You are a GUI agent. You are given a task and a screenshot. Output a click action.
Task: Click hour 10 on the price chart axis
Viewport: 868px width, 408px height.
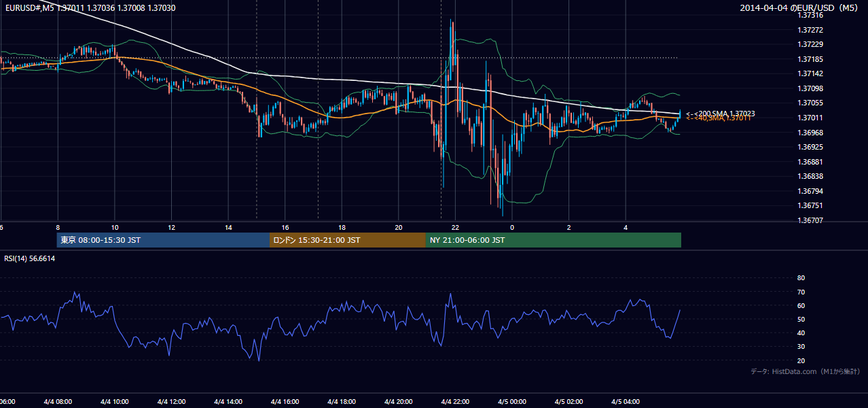[115, 228]
